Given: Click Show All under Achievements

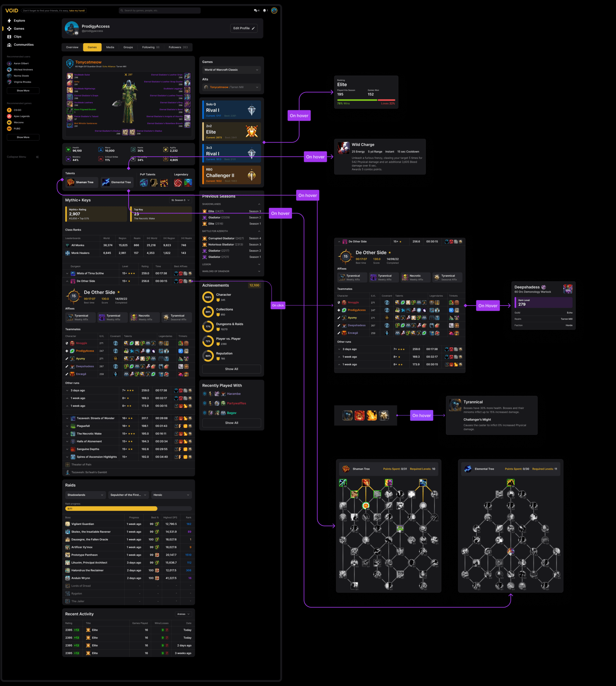Looking at the screenshot, I should [x=232, y=369].
